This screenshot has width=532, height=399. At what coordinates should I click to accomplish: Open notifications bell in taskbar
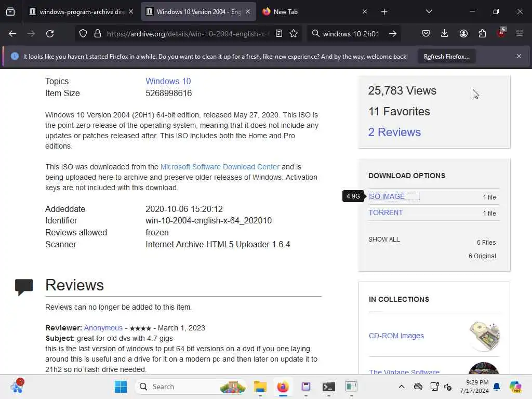pos(497,387)
